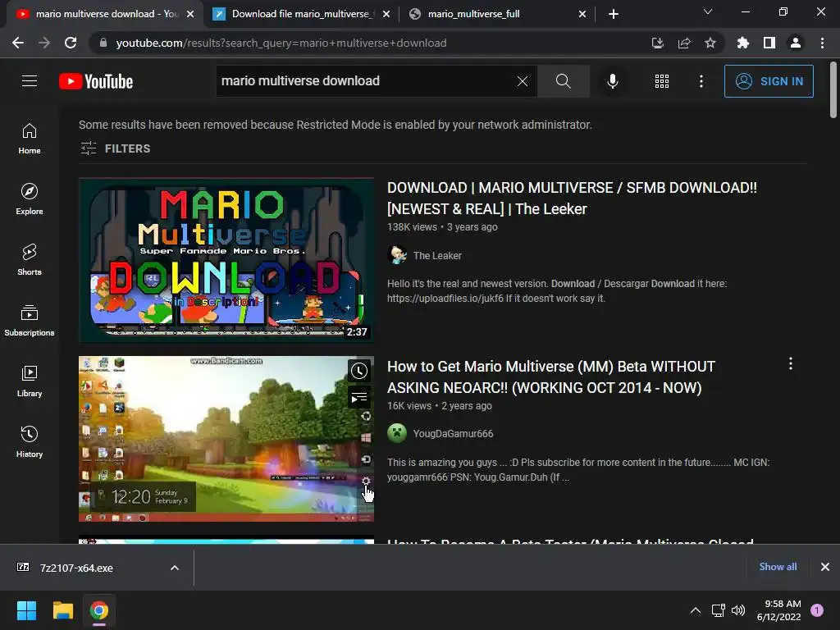Switch to Download file mario_multiverse tab
Screen dimensions: 840x630
click(x=302, y=14)
